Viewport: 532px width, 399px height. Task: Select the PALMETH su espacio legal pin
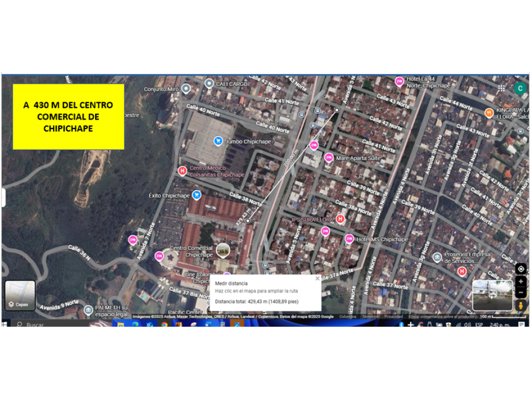pos(88,310)
